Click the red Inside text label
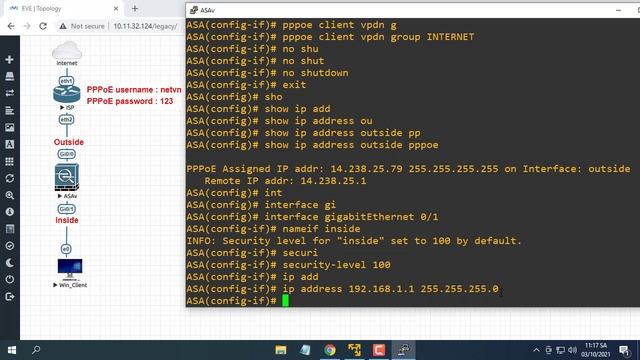 coord(67,220)
